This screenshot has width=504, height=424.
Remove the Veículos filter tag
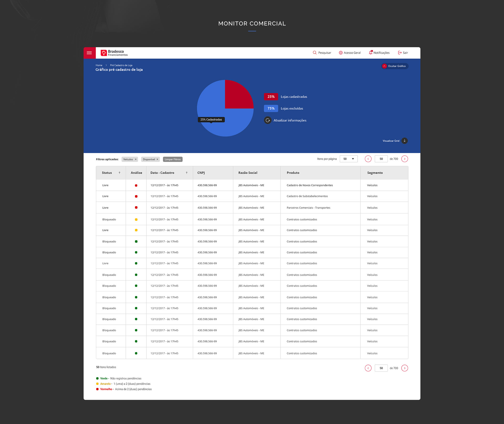coord(136,160)
